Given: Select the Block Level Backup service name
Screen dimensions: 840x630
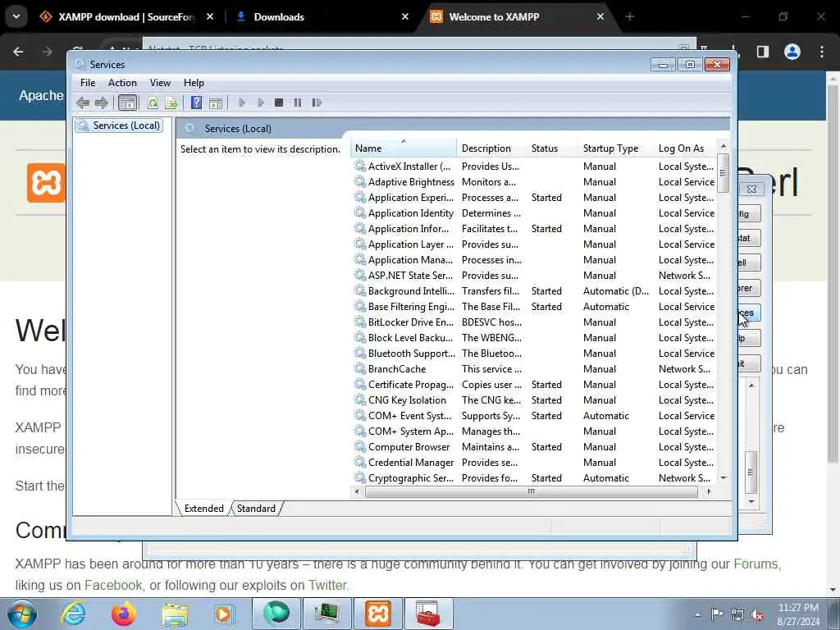Looking at the screenshot, I should pos(410,337).
